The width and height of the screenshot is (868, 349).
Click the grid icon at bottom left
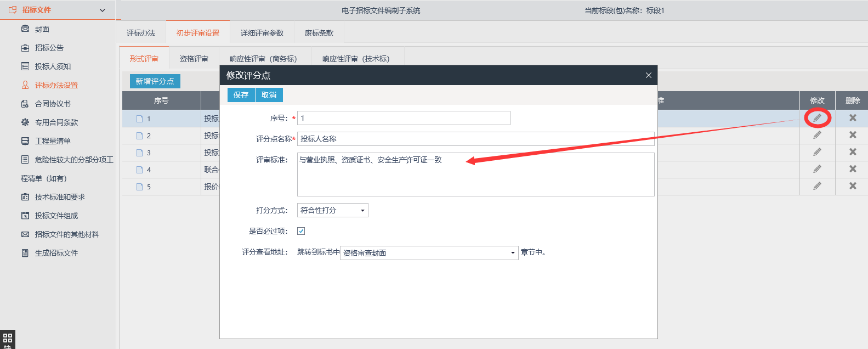(8, 338)
